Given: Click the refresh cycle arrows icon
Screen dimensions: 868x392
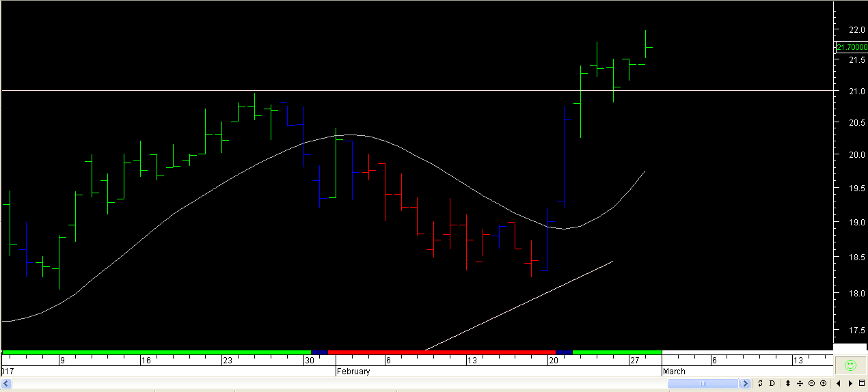Looking at the screenshot, I should click(760, 383).
